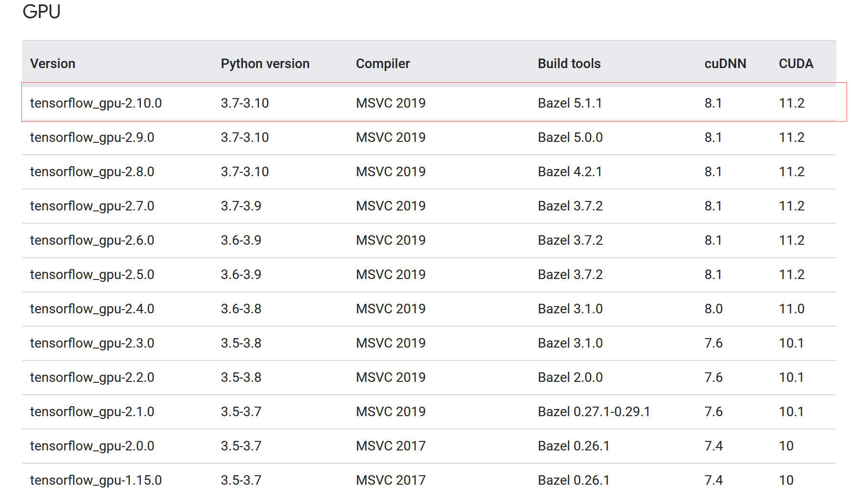Click CUDA 11.2 in the 2.10.0 row
The image size is (868, 489).
pos(791,103)
